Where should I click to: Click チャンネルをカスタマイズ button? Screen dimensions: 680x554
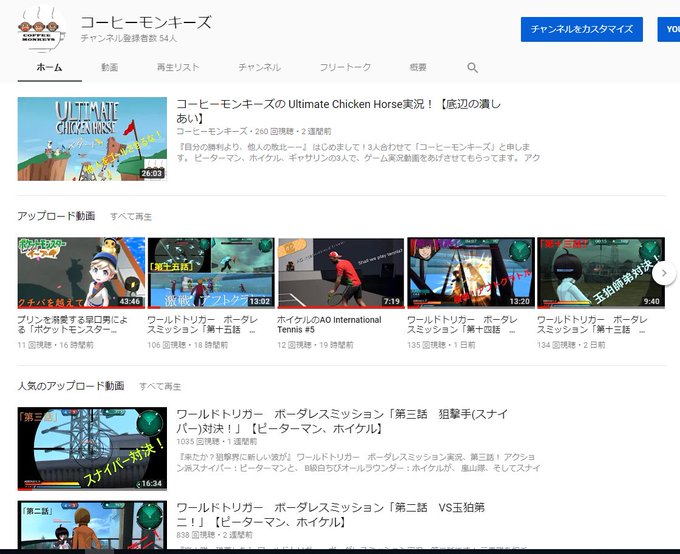(582, 30)
